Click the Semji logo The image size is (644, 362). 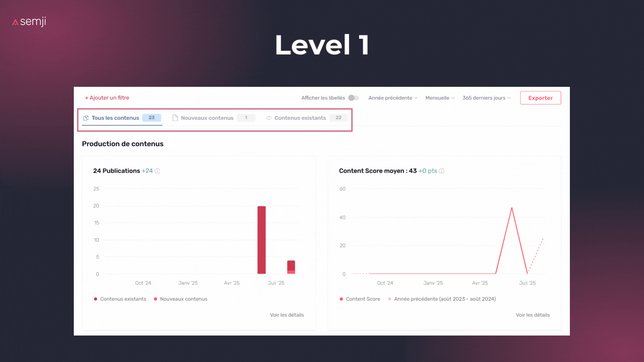pos(29,22)
